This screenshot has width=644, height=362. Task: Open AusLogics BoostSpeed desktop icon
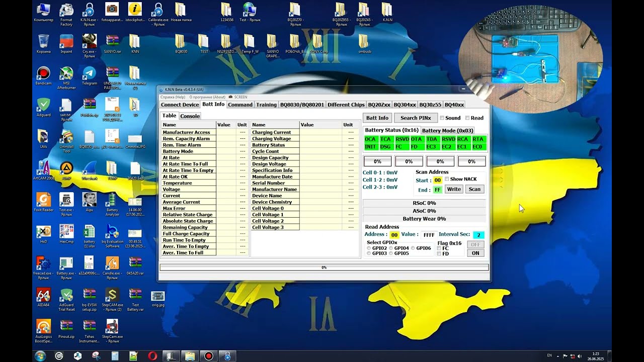pos(43,331)
